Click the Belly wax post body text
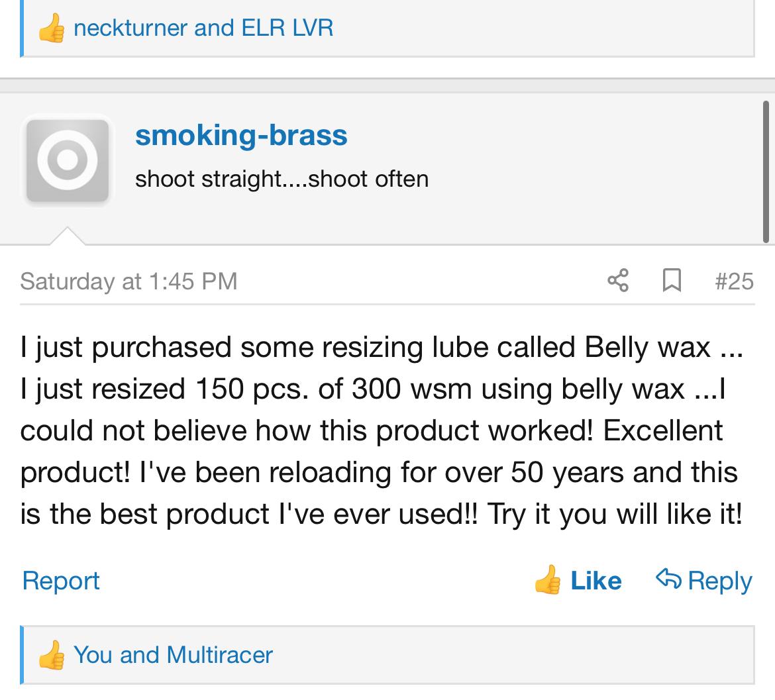775x700 pixels. pos(381,430)
